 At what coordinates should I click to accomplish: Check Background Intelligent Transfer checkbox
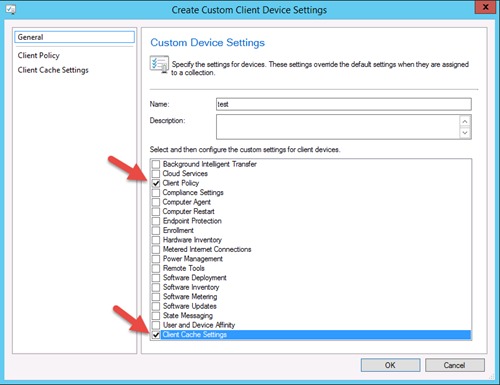coord(156,164)
